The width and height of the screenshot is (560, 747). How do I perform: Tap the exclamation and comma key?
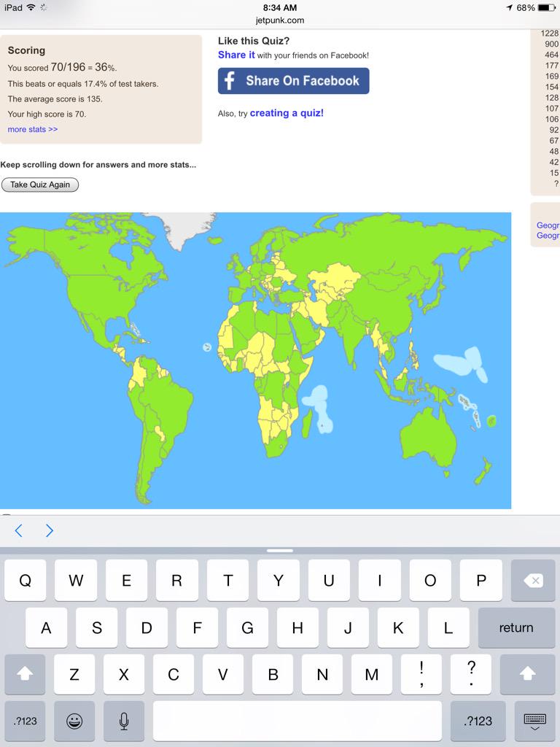(x=421, y=674)
